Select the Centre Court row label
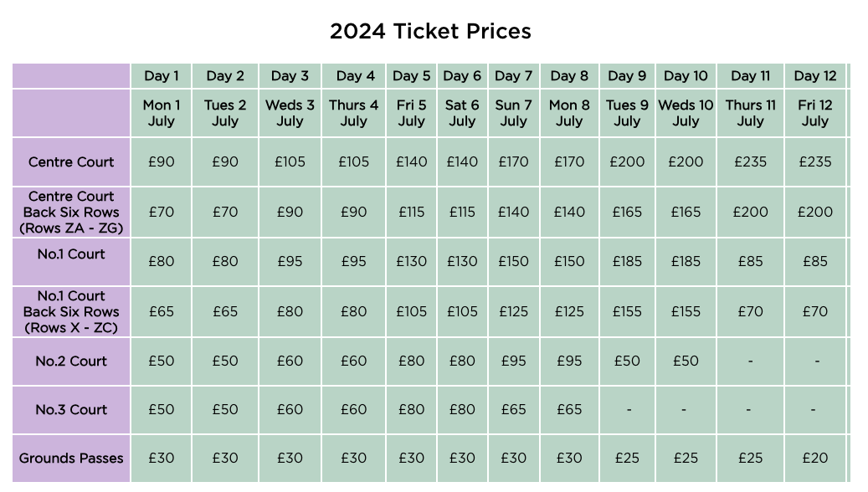868x492 pixels. (71, 162)
